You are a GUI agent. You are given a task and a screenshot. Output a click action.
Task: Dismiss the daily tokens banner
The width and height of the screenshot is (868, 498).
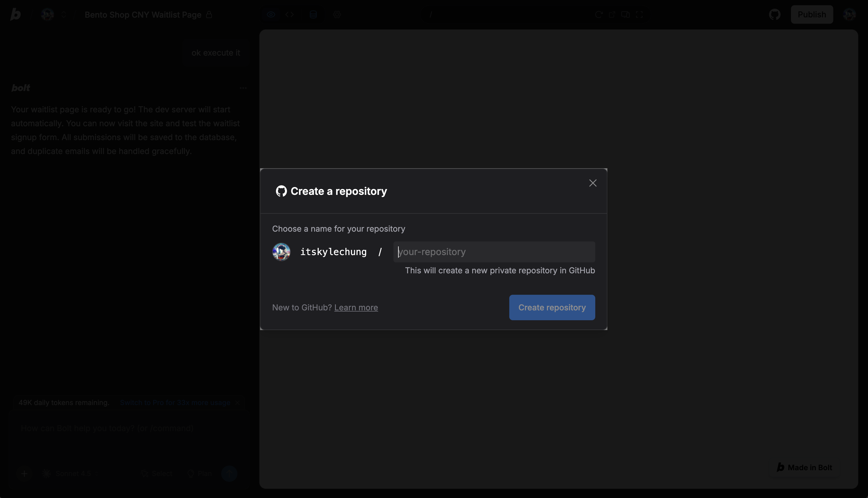238,402
